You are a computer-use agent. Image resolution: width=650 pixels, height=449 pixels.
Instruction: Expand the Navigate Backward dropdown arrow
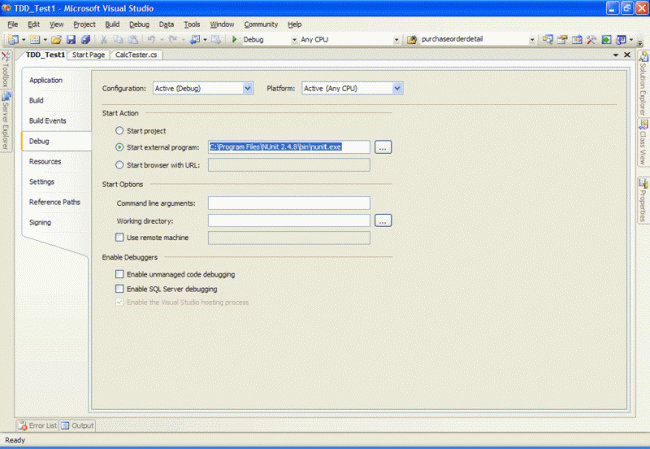(x=205, y=40)
